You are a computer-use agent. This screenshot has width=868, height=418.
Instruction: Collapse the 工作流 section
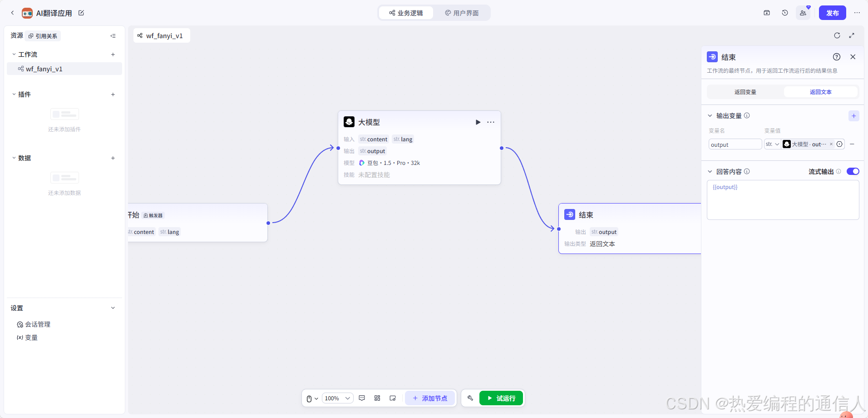14,55
